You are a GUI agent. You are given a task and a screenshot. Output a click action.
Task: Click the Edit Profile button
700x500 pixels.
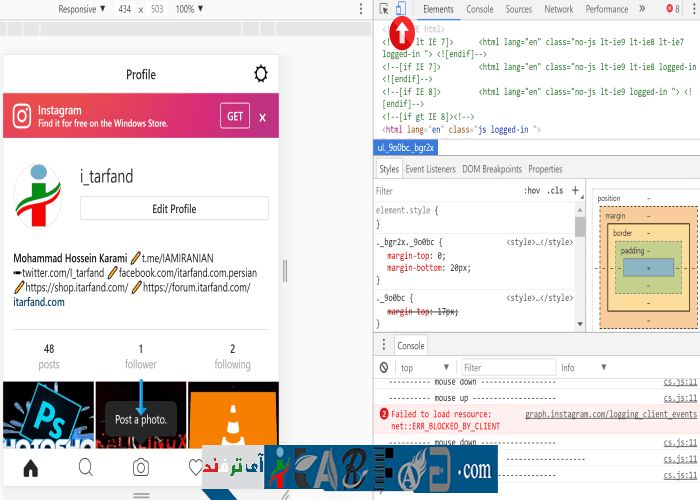174,209
